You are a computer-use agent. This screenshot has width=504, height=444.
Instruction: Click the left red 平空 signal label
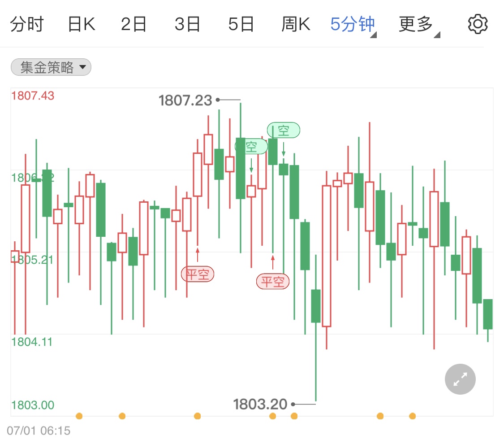click(x=198, y=274)
